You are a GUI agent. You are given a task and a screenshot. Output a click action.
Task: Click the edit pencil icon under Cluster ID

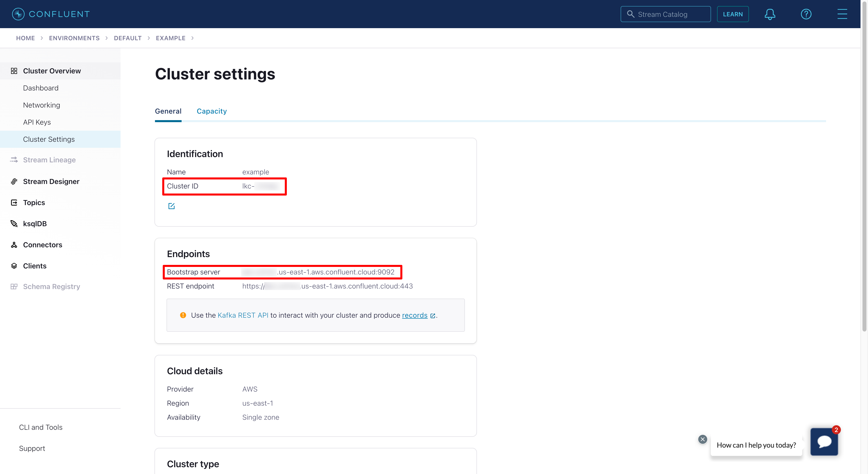(x=172, y=206)
